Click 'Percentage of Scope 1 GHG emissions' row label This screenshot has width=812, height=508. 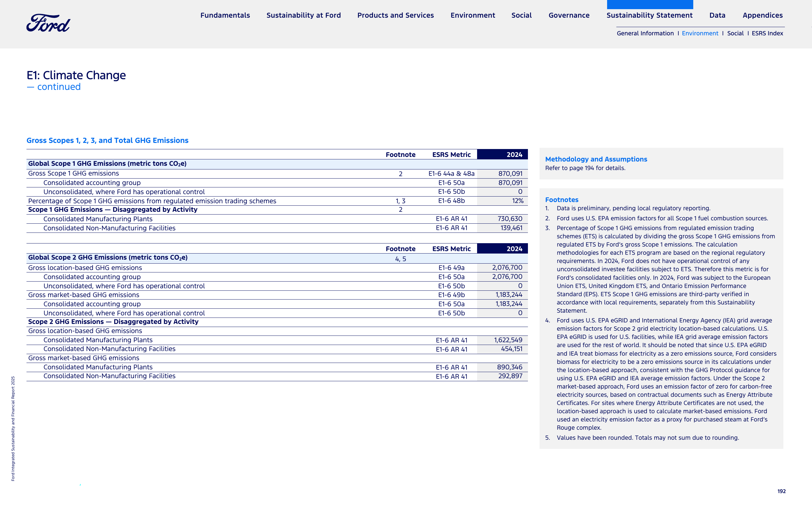[x=152, y=201]
